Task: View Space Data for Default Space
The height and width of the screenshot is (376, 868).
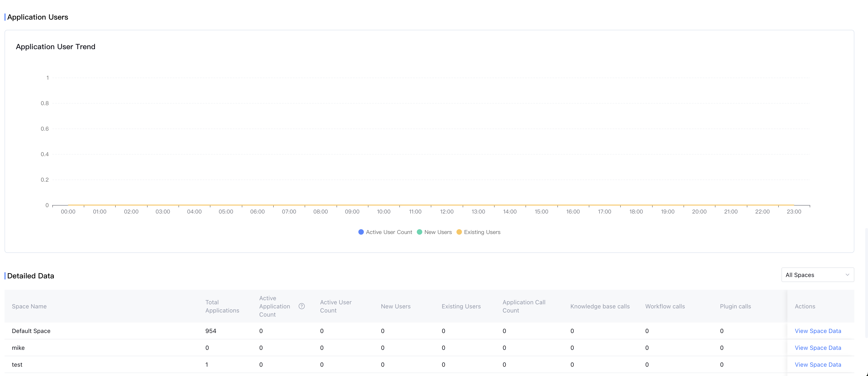Action: (817, 331)
